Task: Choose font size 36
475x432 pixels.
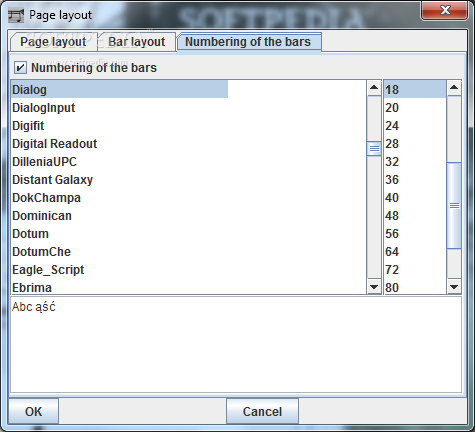Action: pos(415,179)
